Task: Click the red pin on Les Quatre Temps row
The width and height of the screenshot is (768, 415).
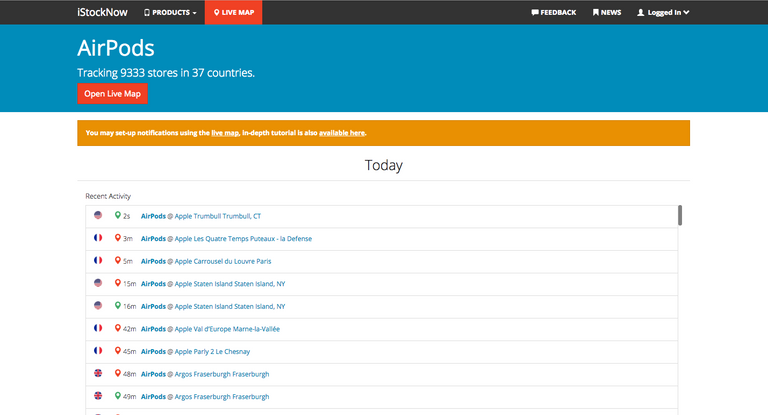Action: point(117,238)
